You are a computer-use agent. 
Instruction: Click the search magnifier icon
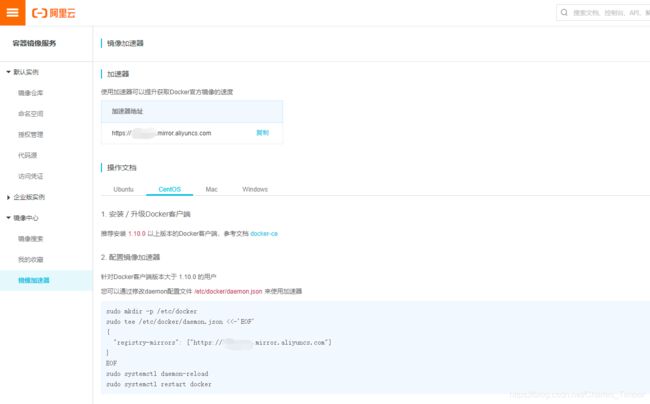coord(564,12)
